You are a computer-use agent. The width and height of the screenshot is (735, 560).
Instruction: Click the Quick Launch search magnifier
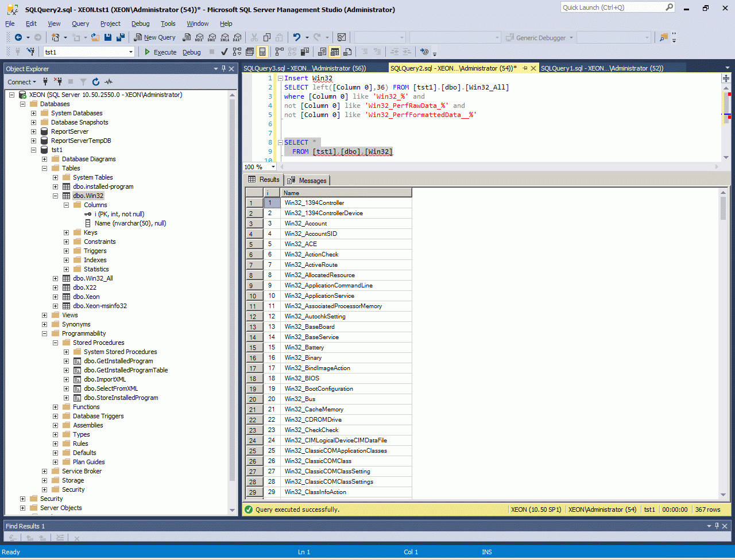coord(669,7)
